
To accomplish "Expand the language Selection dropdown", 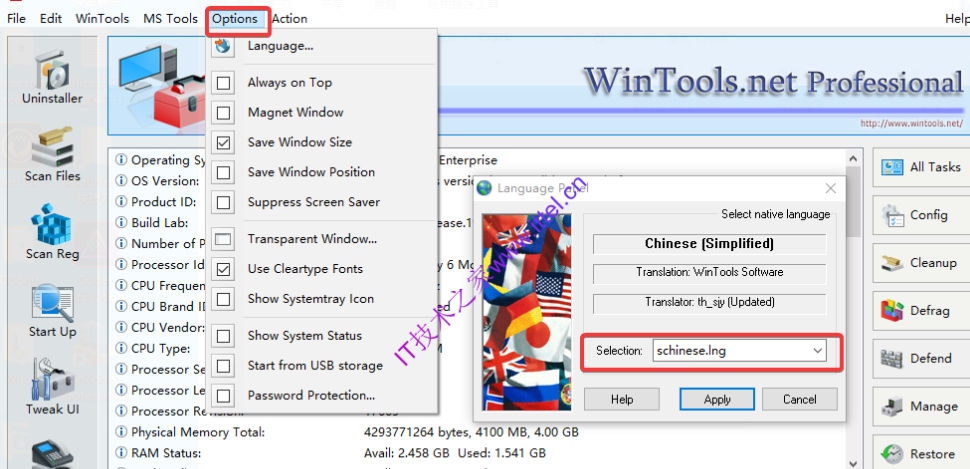I will click(818, 351).
